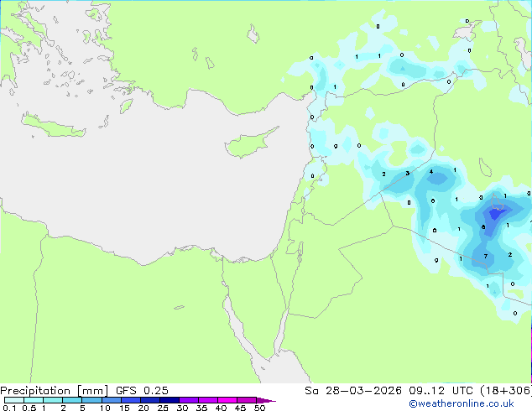This screenshot has height=411, width=532.
Task: Click the '50' legend scale label
Action: (259, 408)
